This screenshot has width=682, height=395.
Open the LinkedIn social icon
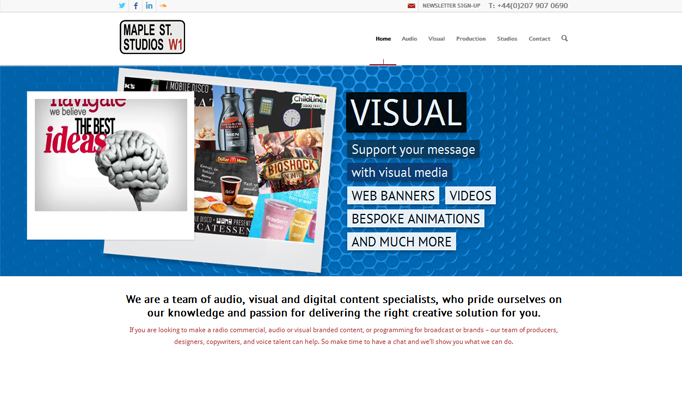tap(149, 6)
